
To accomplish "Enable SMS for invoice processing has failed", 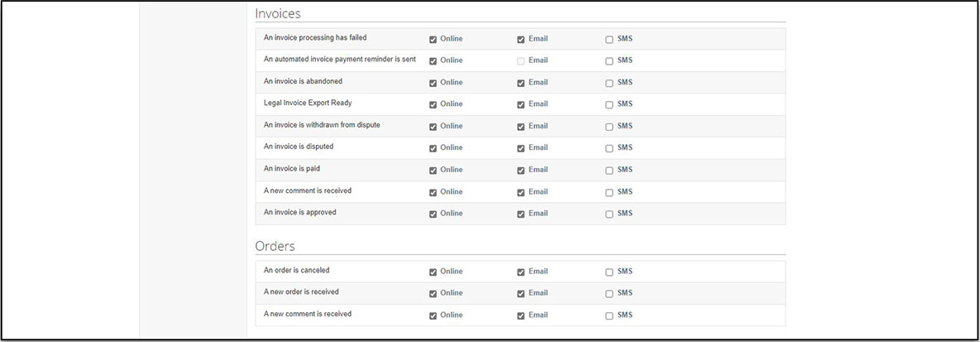I will pyautogui.click(x=610, y=39).
